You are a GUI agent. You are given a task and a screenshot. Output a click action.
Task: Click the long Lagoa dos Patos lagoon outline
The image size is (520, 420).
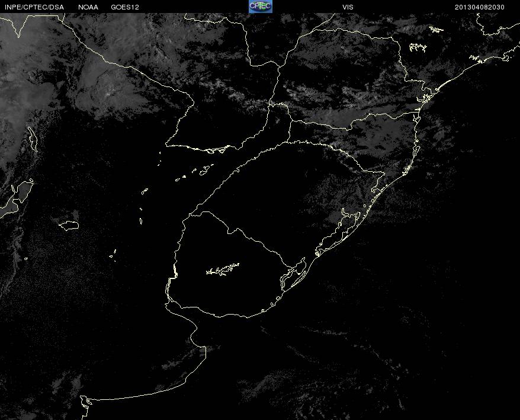pos(338,232)
